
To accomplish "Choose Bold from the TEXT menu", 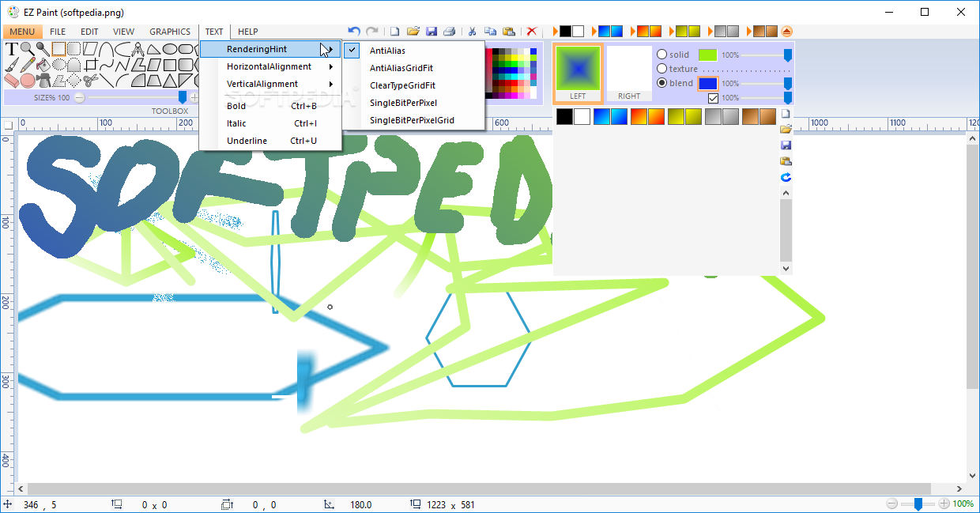I will (270, 106).
